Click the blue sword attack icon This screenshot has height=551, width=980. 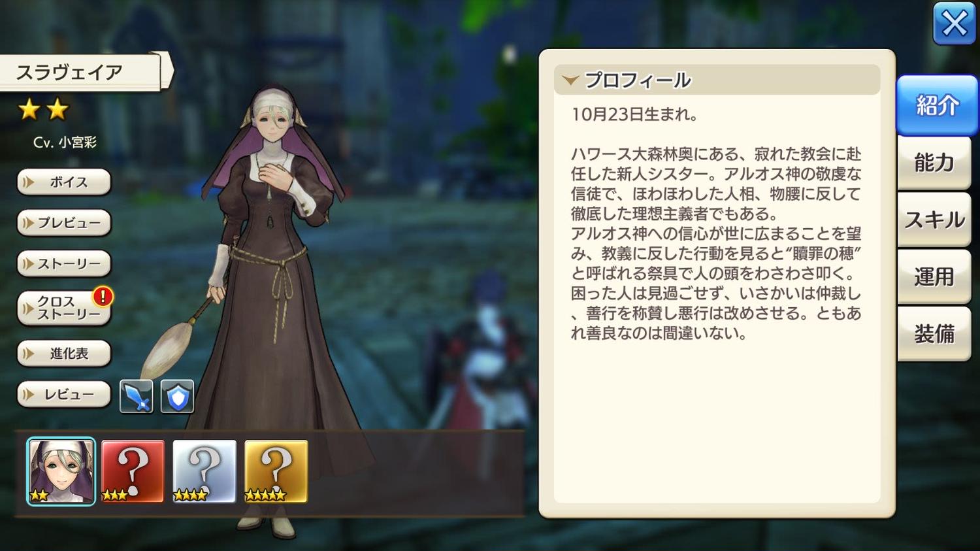click(137, 396)
